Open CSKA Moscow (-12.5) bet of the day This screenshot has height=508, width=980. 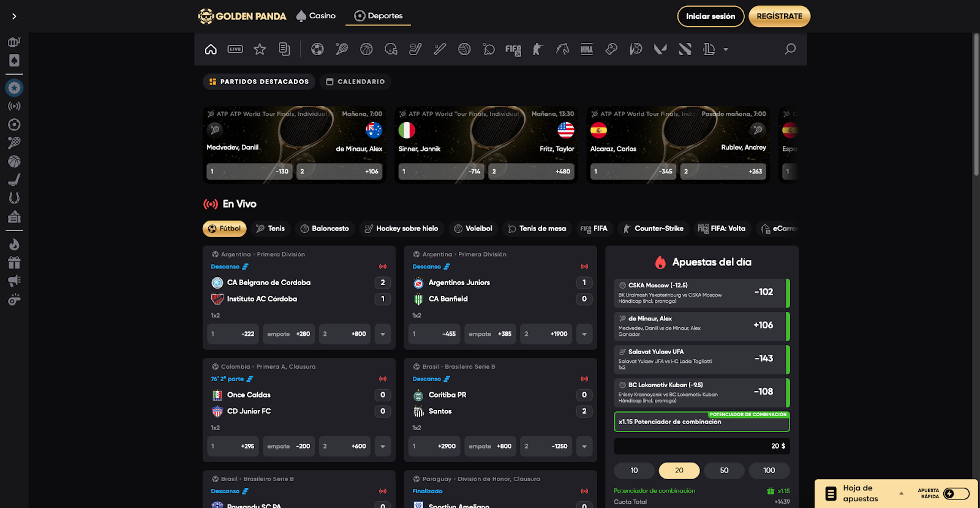click(702, 293)
